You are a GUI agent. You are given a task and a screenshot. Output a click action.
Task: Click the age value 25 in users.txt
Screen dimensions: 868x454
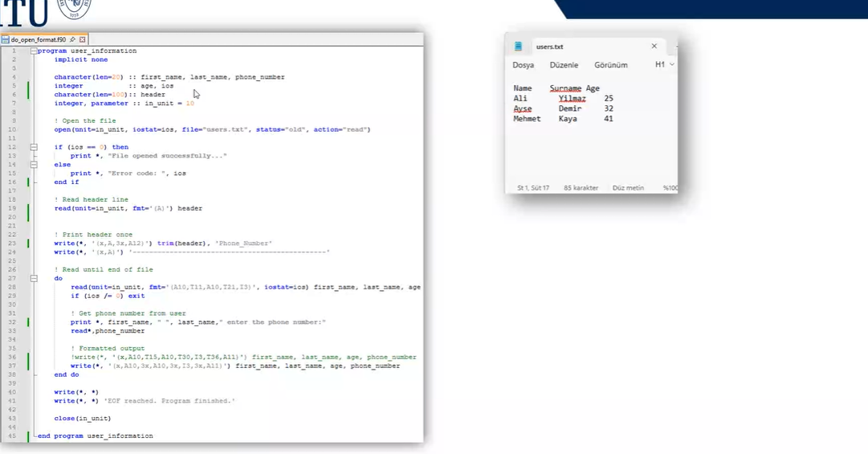pyautogui.click(x=609, y=98)
